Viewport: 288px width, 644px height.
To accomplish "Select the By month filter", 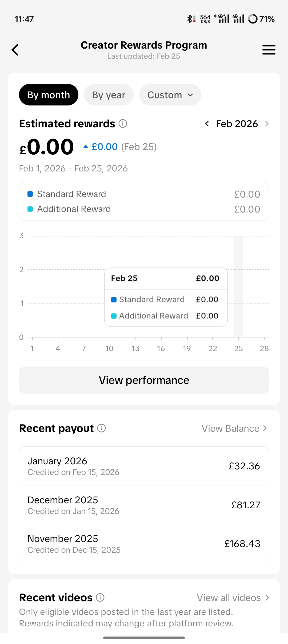I will click(x=49, y=95).
